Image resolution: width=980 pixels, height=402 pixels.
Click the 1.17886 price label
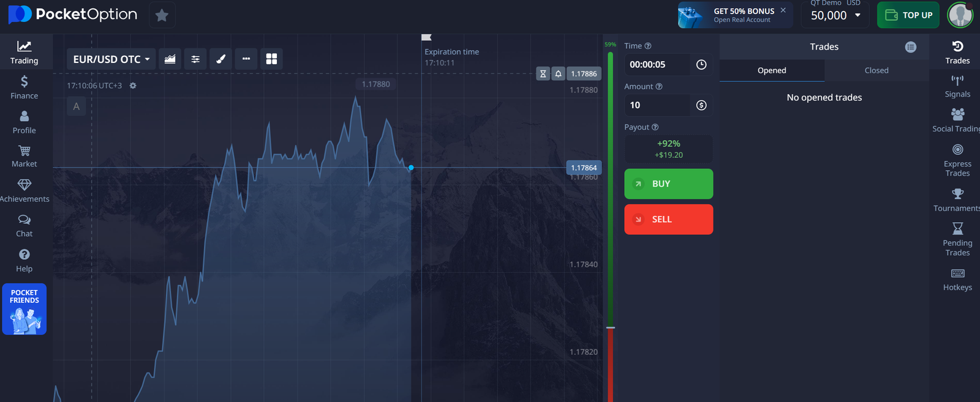pos(584,73)
